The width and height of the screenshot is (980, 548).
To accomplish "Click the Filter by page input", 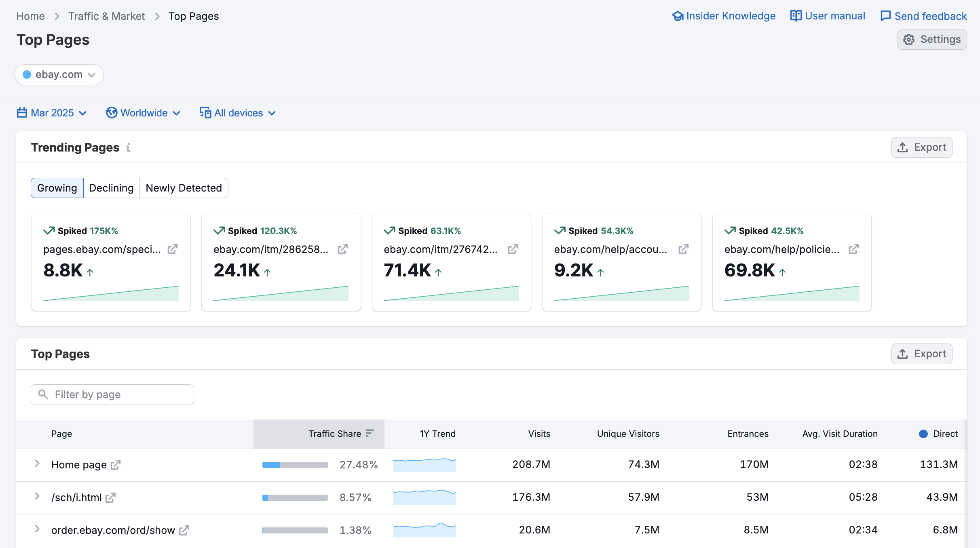I will tap(112, 394).
